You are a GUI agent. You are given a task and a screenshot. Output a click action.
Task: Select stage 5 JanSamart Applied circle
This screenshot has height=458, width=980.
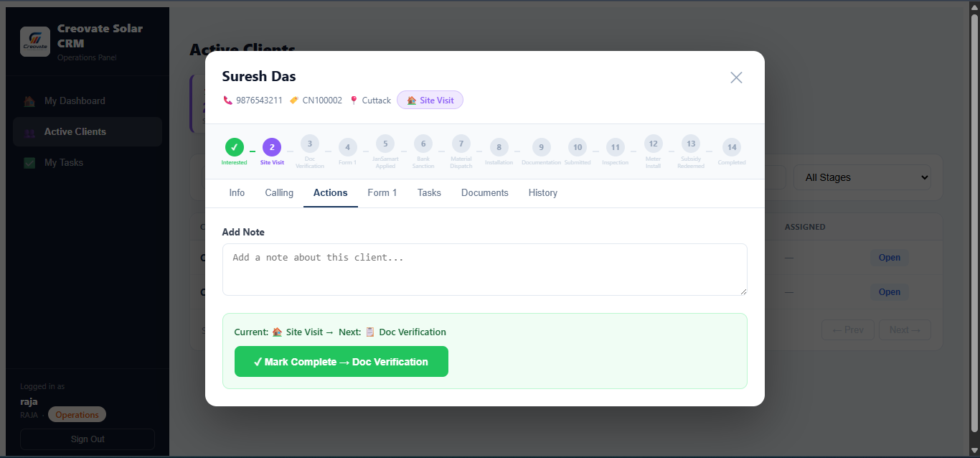coord(385,144)
